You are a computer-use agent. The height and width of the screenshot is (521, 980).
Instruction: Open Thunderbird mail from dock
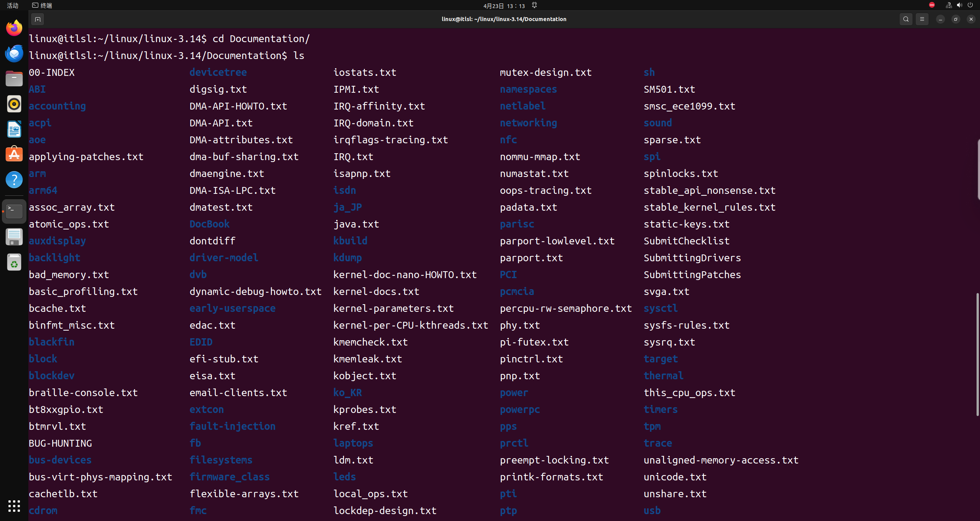(14, 53)
